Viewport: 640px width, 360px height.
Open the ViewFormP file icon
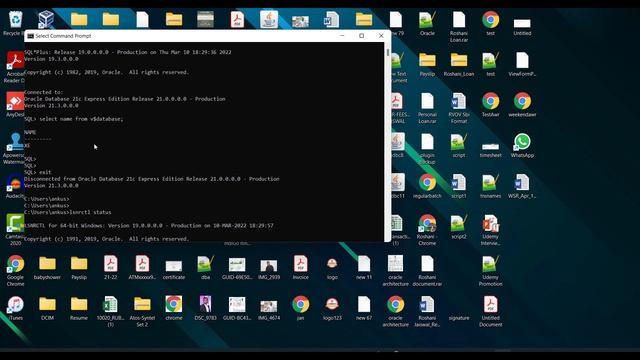[522, 64]
